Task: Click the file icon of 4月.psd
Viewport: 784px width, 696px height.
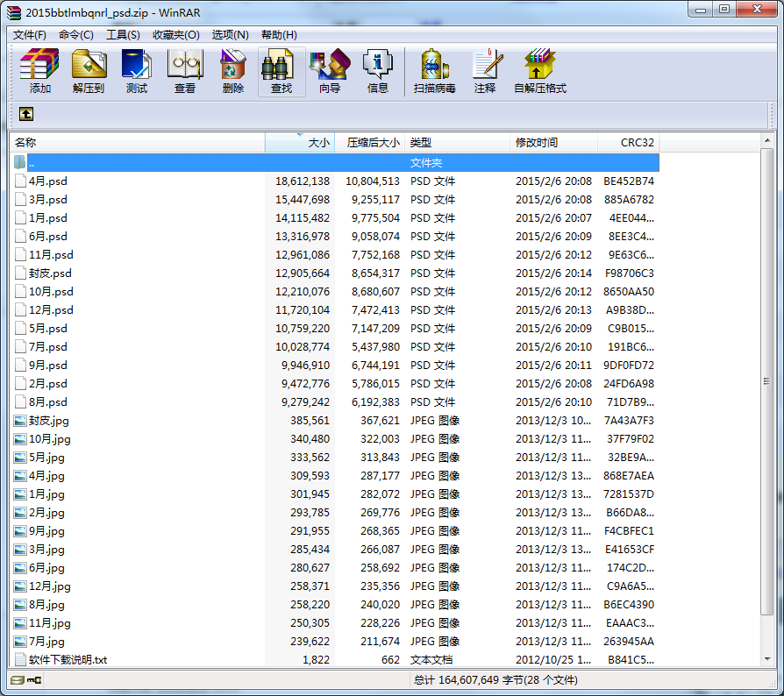Action: (x=20, y=181)
